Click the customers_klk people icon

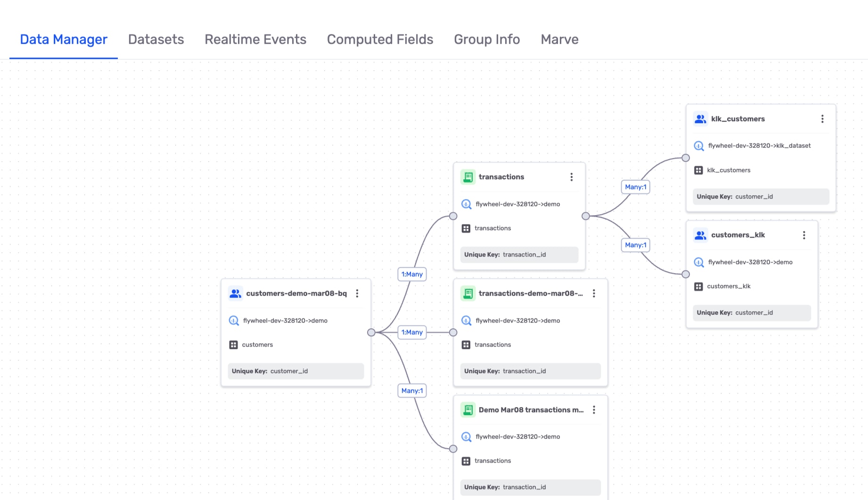point(700,235)
